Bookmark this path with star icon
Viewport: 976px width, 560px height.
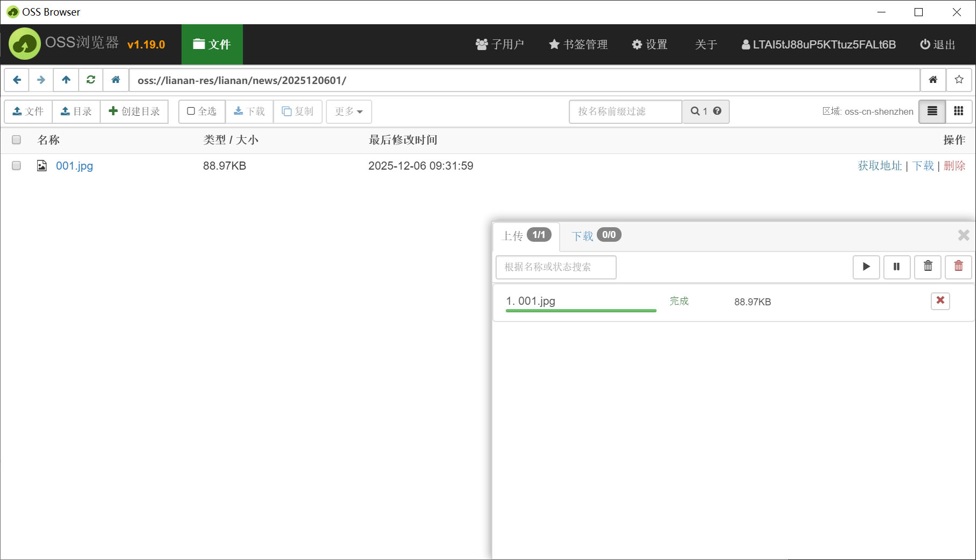click(959, 80)
